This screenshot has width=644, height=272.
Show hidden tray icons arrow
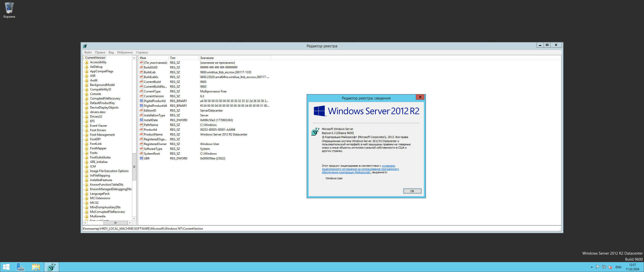pos(592,267)
